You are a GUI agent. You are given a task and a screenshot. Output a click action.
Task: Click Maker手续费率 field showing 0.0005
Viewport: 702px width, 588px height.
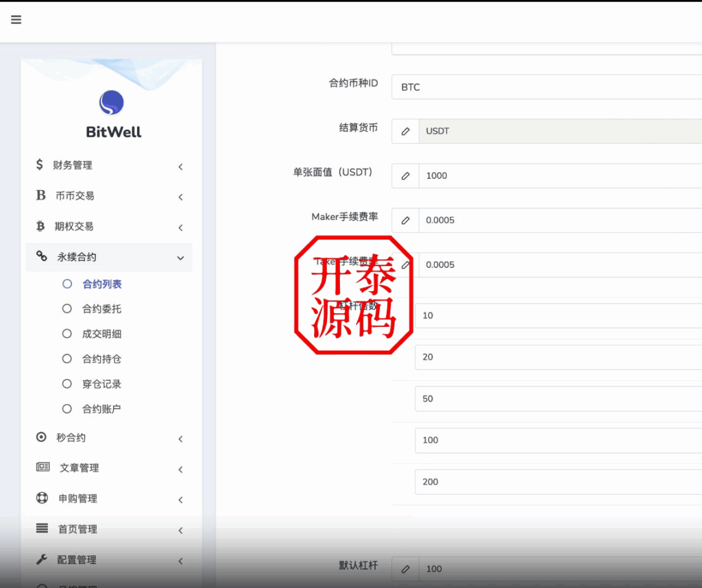pos(560,220)
